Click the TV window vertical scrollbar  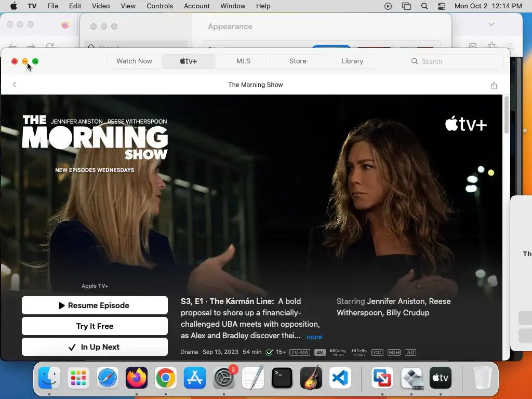tap(506, 115)
